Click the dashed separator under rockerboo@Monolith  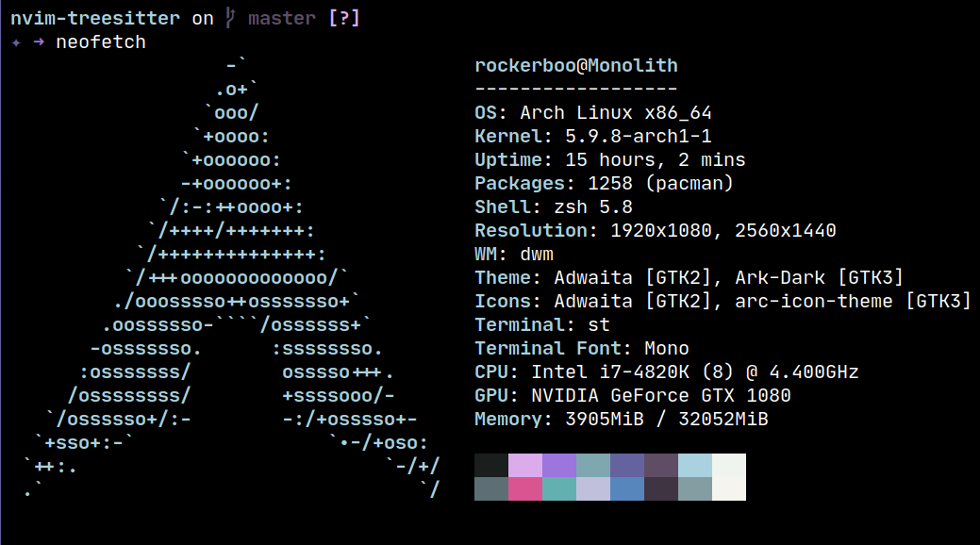coord(575,89)
